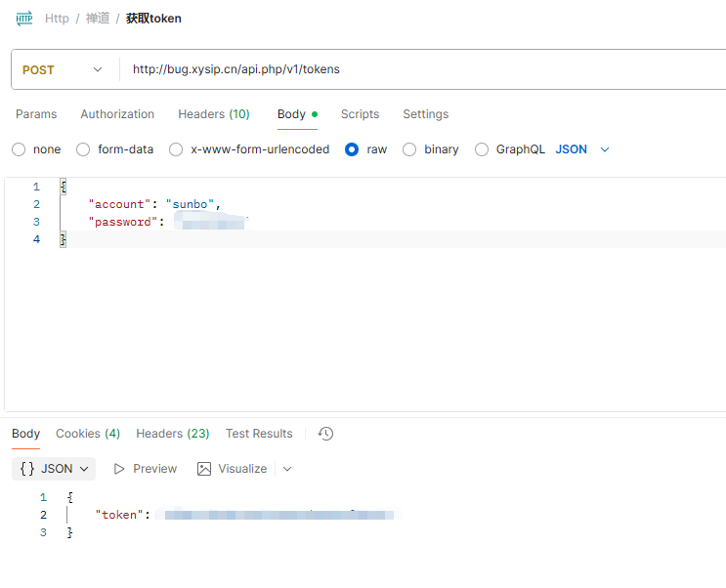Click the JSON braces format icon
The width and height of the screenshot is (726, 588).
(27, 469)
